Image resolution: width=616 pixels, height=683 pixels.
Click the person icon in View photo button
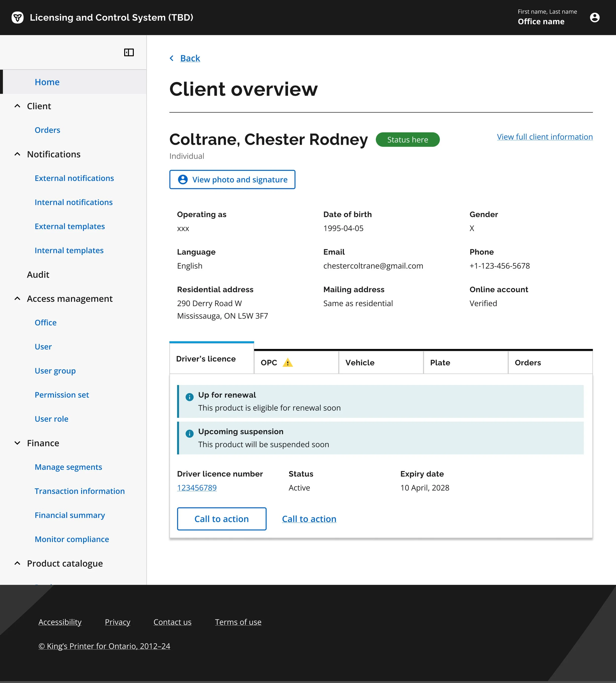point(183,179)
